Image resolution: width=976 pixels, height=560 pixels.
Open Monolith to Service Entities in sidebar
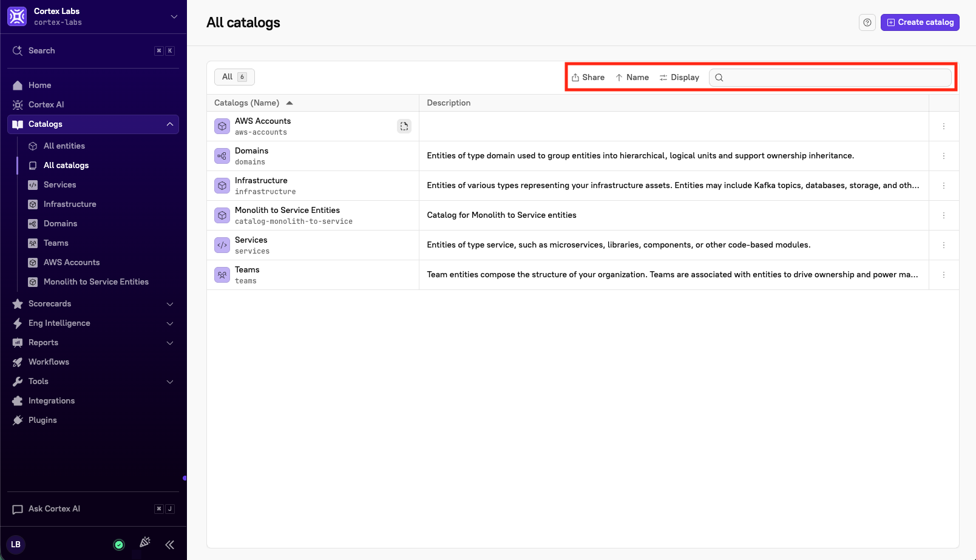pyautogui.click(x=96, y=282)
